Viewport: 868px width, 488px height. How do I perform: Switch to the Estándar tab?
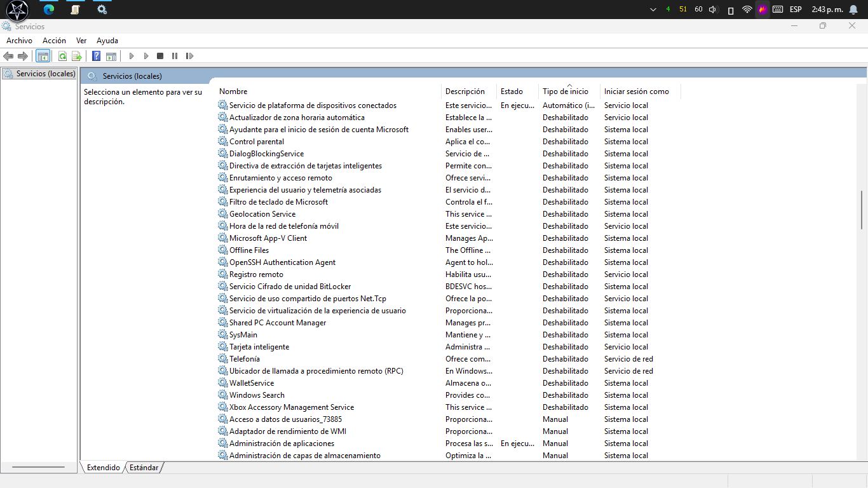(x=144, y=468)
